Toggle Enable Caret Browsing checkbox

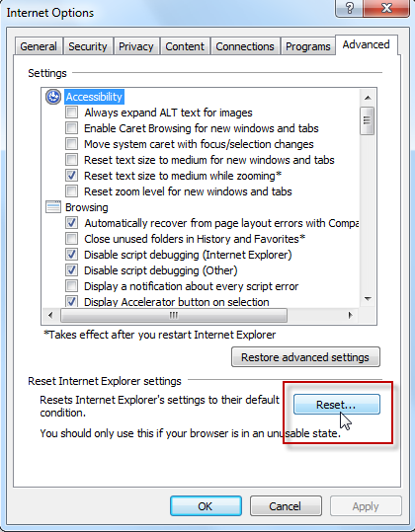72,128
